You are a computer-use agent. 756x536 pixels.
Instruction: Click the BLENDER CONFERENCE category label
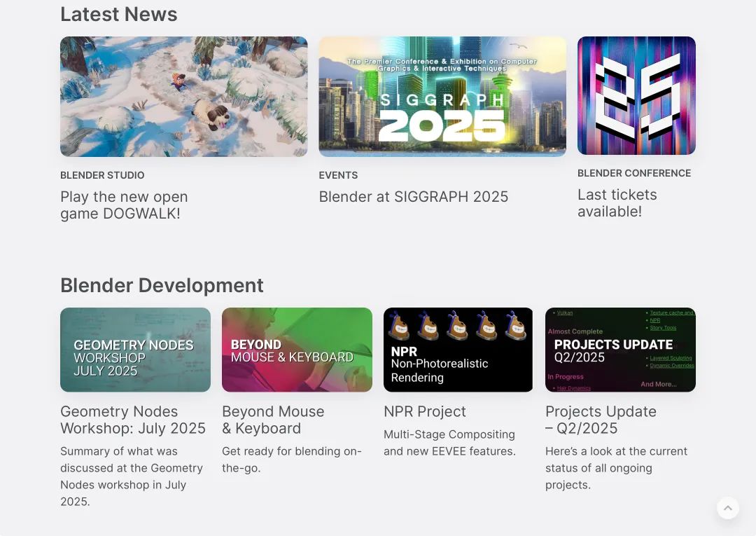634,173
